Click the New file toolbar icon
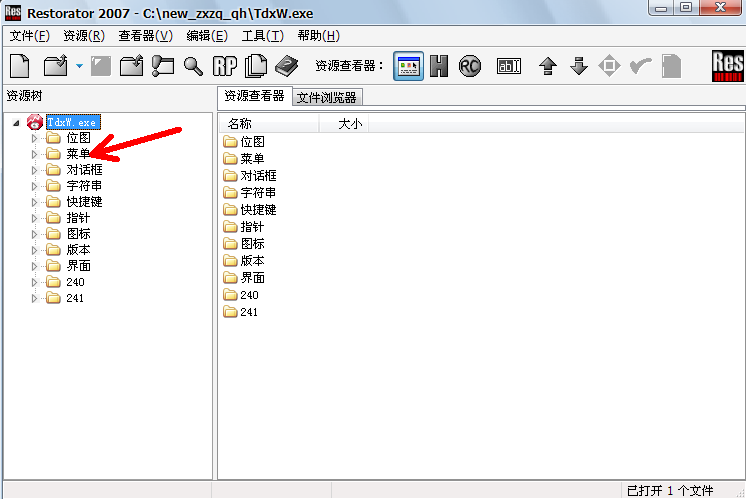 (x=20, y=66)
